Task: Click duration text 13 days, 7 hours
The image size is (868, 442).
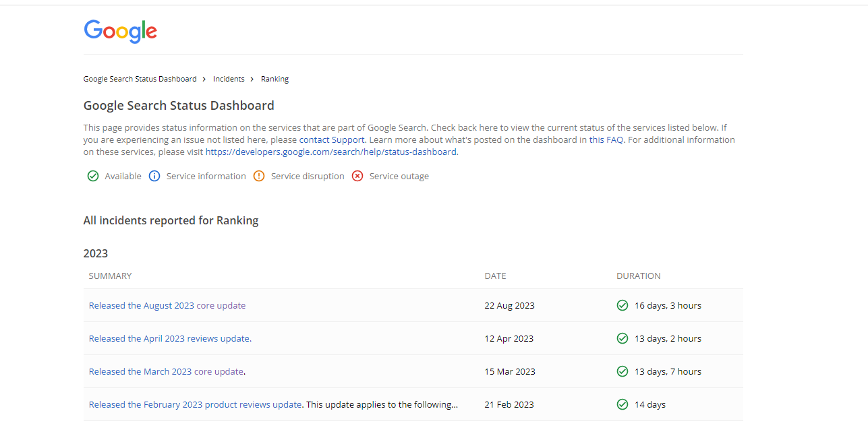Action: click(668, 371)
